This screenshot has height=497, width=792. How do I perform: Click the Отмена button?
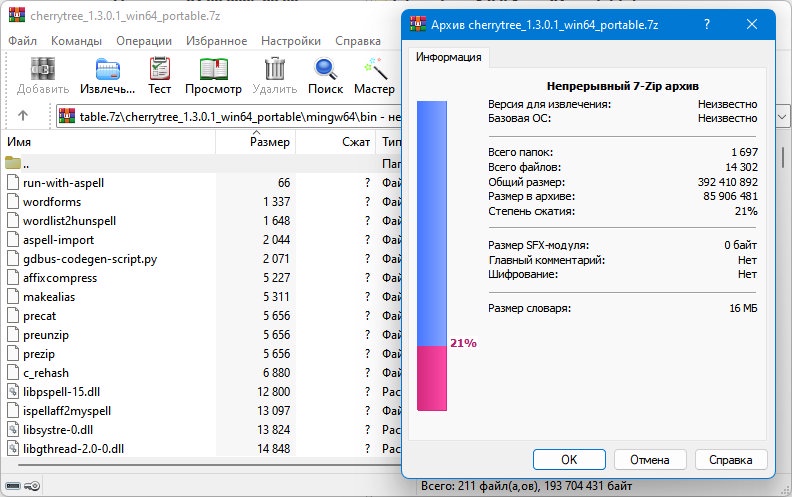(x=650, y=460)
